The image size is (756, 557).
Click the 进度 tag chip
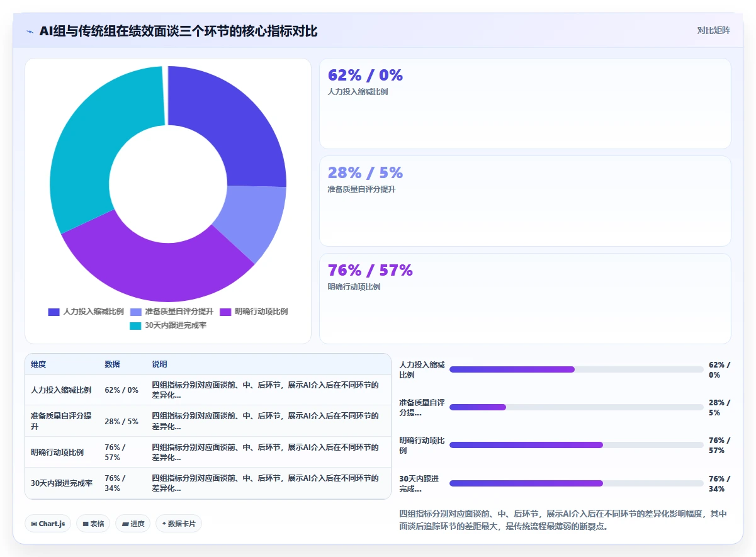(133, 524)
